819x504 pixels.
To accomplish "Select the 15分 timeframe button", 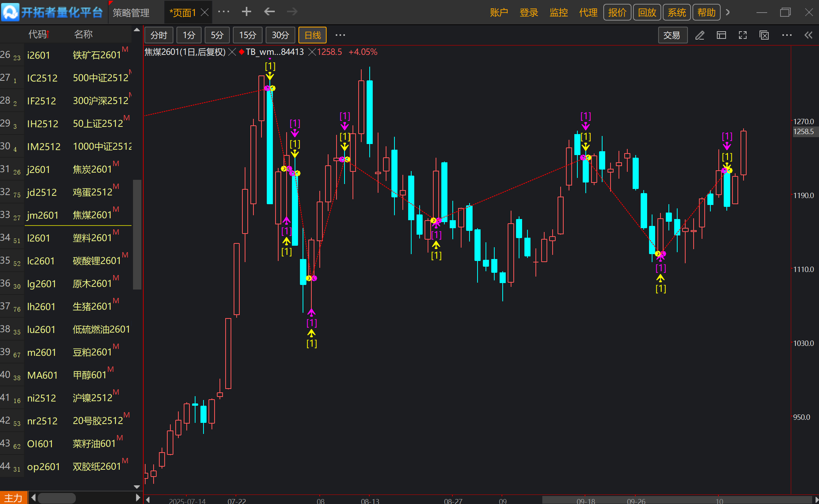I will (x=247, y=35).
